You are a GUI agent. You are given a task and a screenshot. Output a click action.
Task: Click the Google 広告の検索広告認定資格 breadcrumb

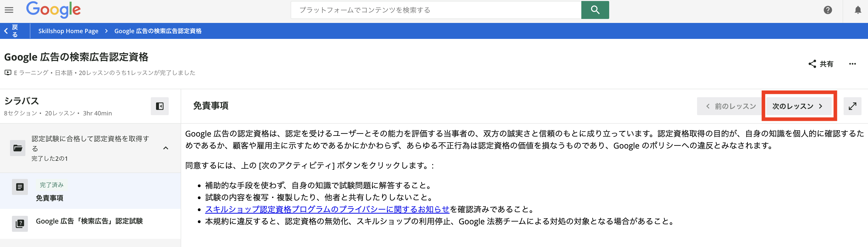158,31
